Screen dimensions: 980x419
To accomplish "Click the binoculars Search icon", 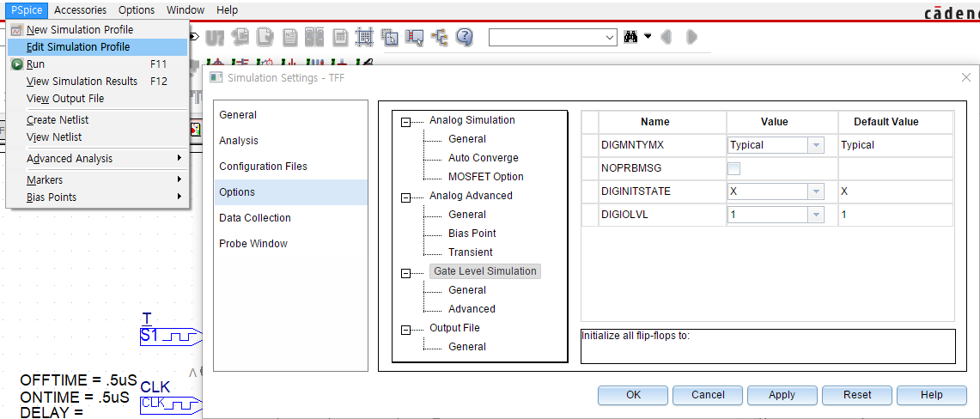I will (x=630, y=38).
